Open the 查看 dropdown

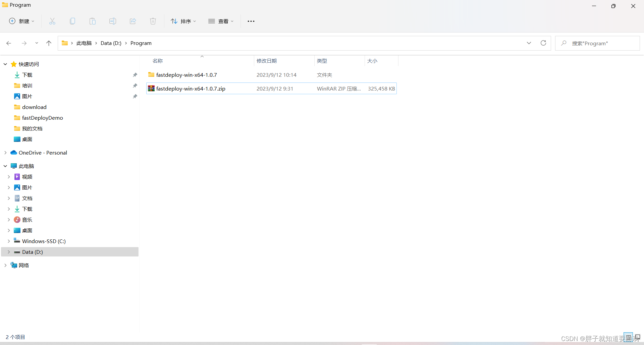coord(221,21)
